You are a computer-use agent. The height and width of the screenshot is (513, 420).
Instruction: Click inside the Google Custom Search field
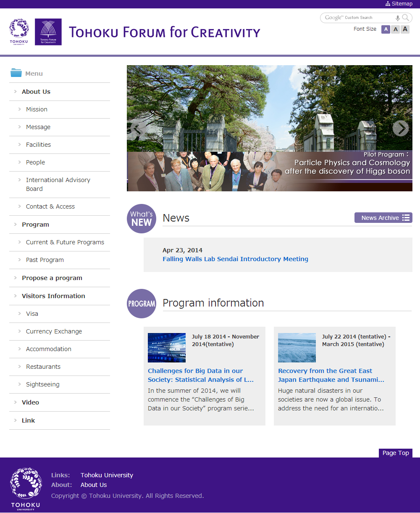click(357, 18)
